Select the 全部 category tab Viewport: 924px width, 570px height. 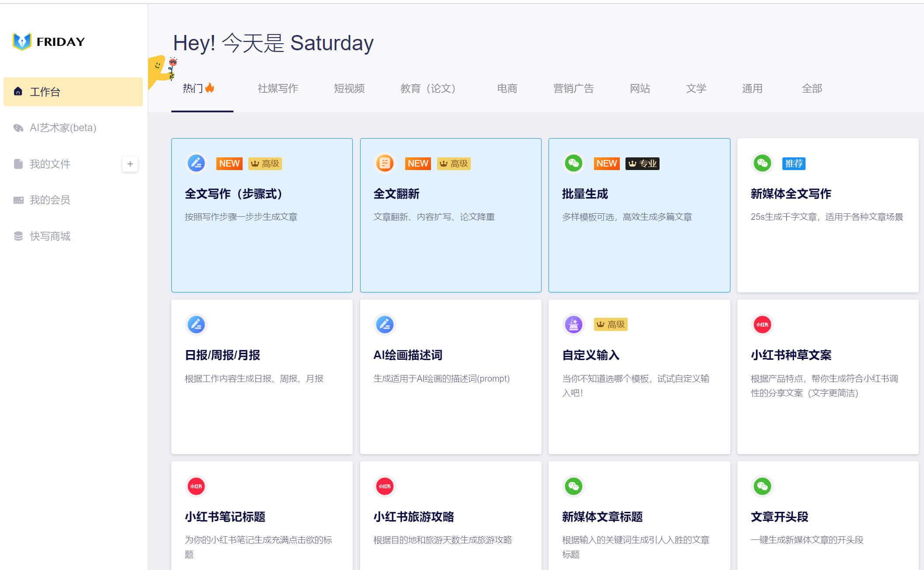[812, 89]
